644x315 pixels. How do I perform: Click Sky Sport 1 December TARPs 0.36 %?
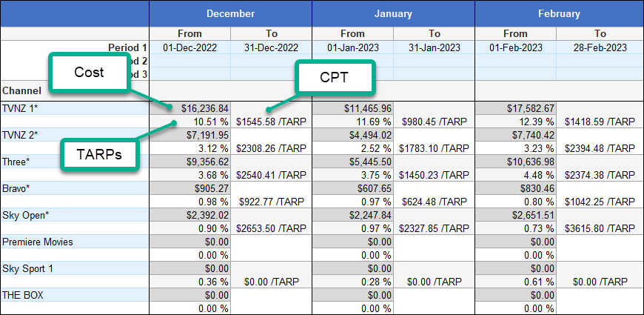[189, 282]
